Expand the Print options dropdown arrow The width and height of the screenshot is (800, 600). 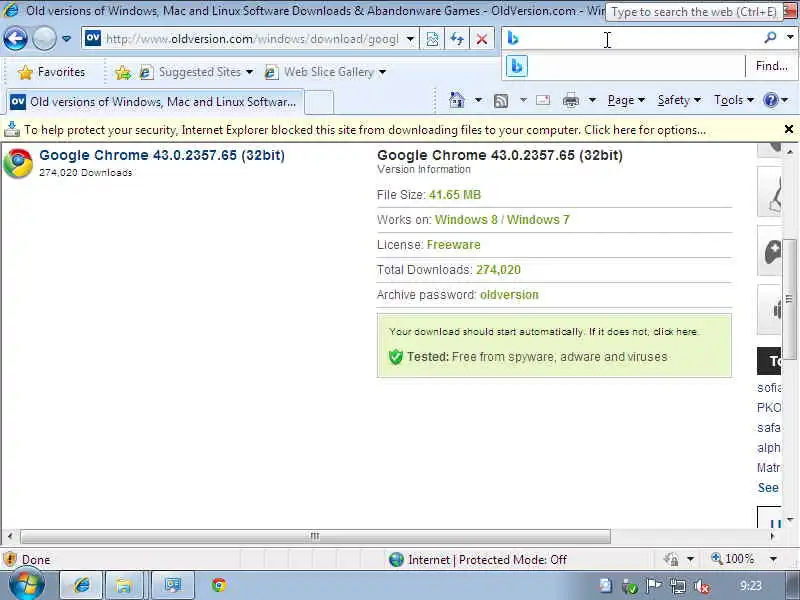592,100
